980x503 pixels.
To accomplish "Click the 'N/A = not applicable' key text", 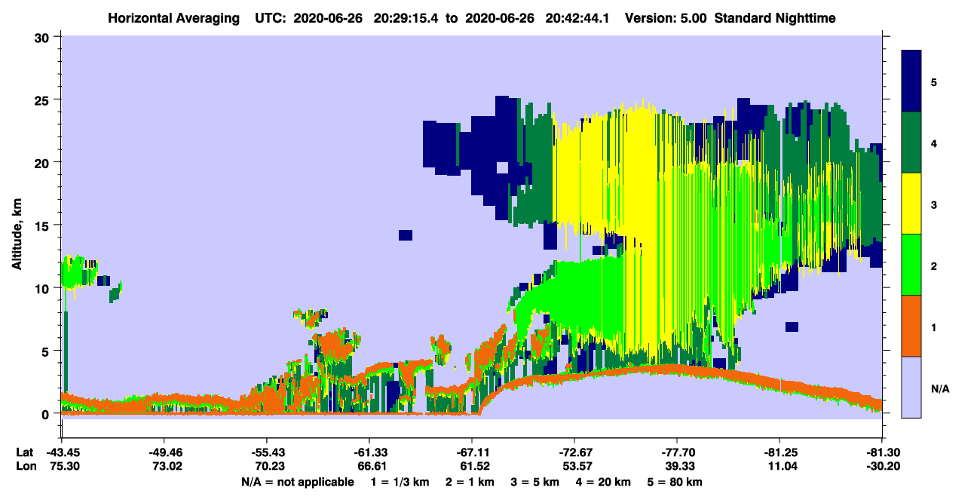I will [x=297, y=482].
